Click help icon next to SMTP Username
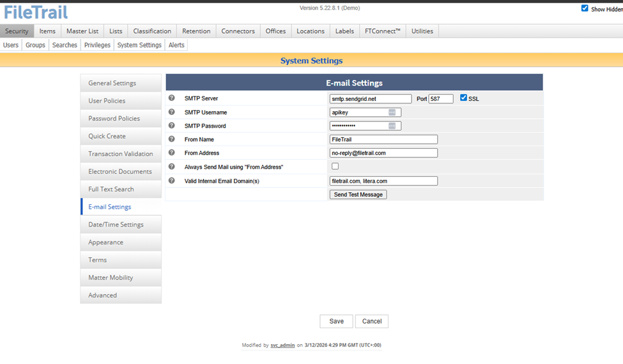The height and width of the screenshot is (364, 623). coord(172,112)
